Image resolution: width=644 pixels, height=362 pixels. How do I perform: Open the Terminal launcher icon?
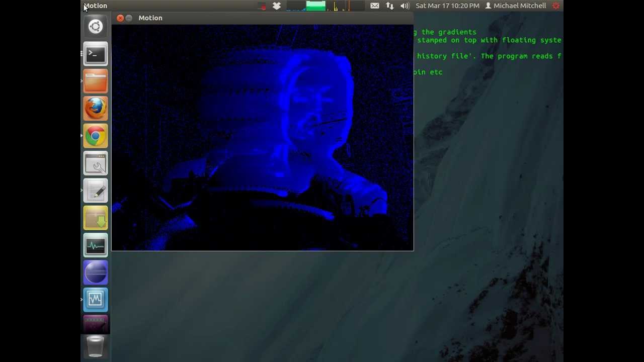(96, 54)
